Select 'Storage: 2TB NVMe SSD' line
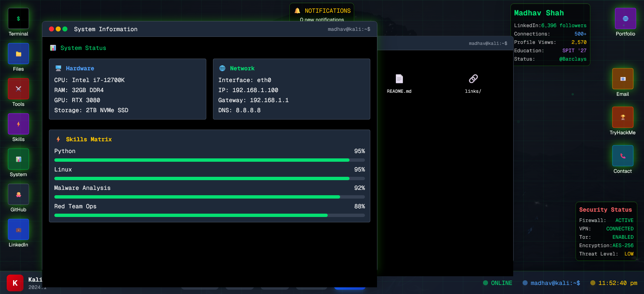 pyautogui.click(x=91, y=110)
